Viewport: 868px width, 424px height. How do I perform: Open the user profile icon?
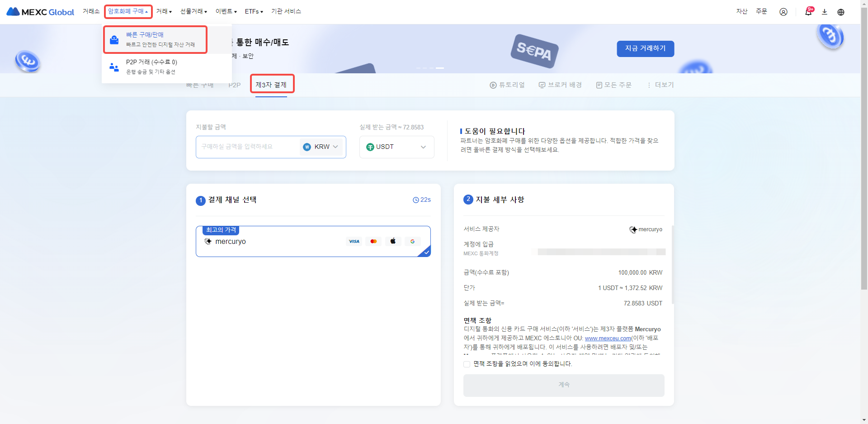click(783, 12)
